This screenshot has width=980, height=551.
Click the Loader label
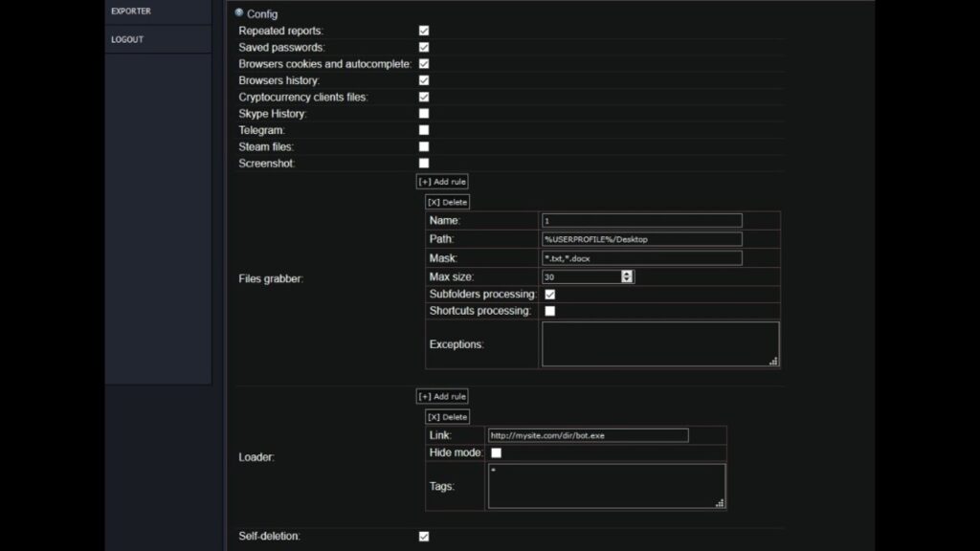256,457
